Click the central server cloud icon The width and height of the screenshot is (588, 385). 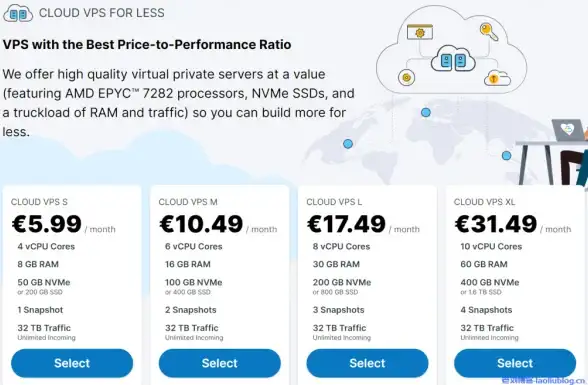pyautogui.click(x=453, y=59)
